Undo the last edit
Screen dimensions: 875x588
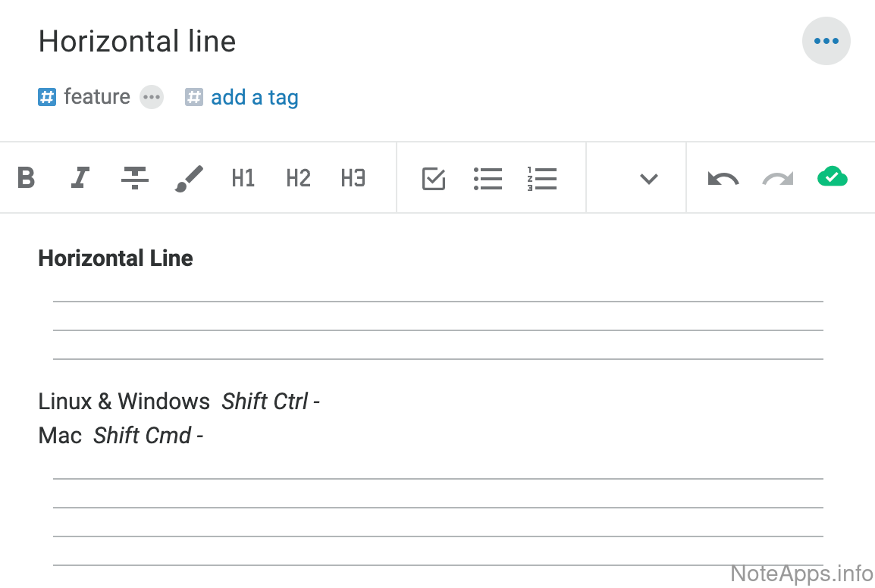pyautogui.click(x=723, y=179)
